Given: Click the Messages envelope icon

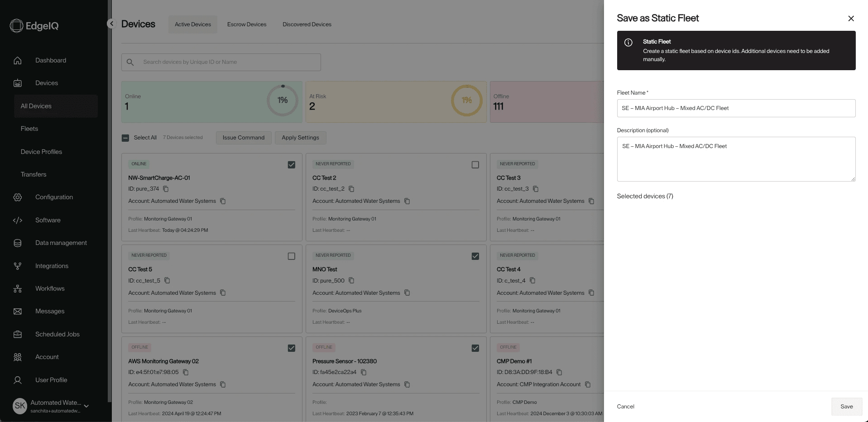Looking at the screenshot, I should pyautogui.click(x=18, y=312).
